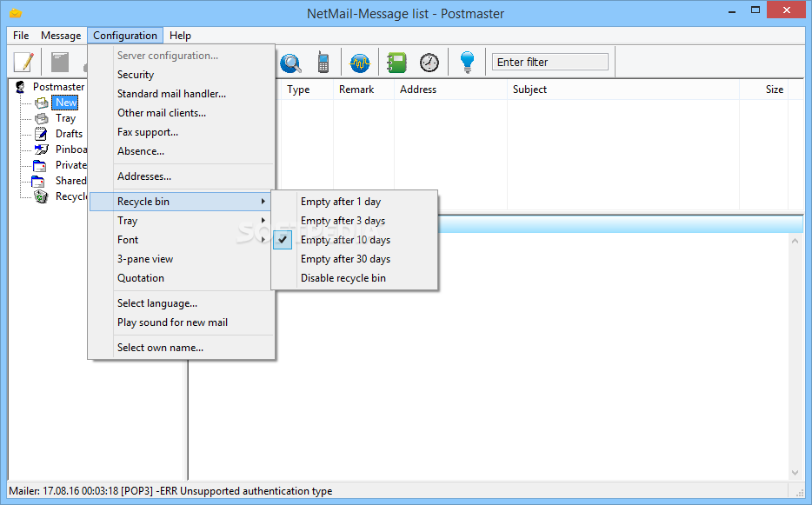
Task: Sort by Remark column header
Action: pyautogui.click(x=364, y=90)
